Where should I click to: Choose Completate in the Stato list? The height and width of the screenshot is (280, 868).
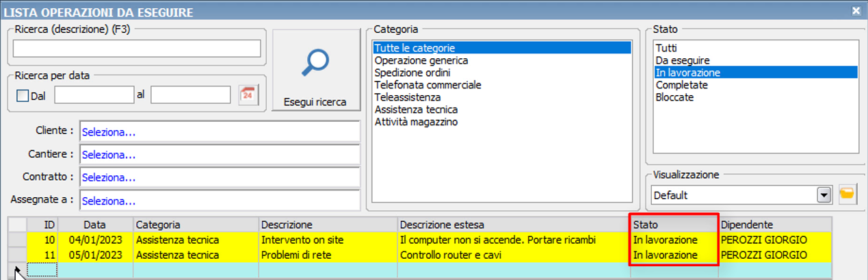click(x=672, y=85)
